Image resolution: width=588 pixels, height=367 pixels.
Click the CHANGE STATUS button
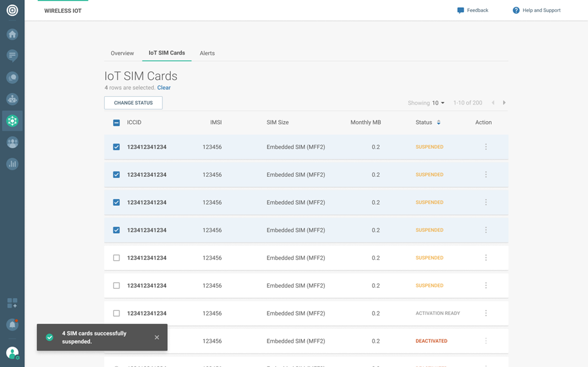coord(133,103)
